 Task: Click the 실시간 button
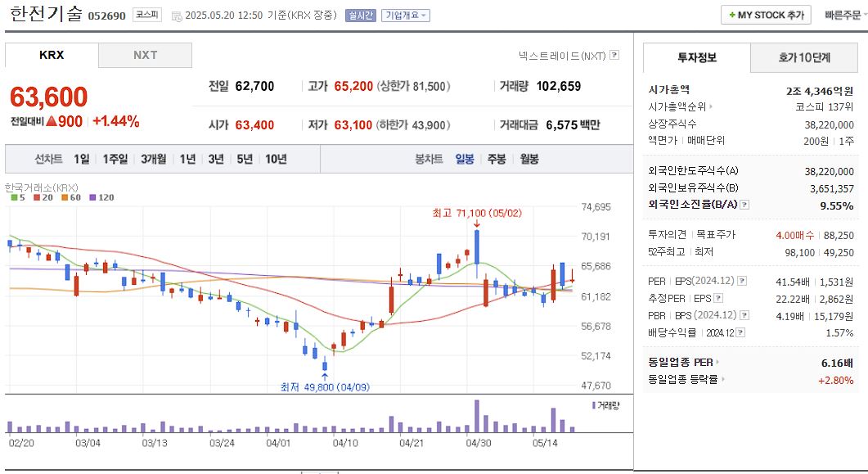pyautogui.click(x=360, y=15)
